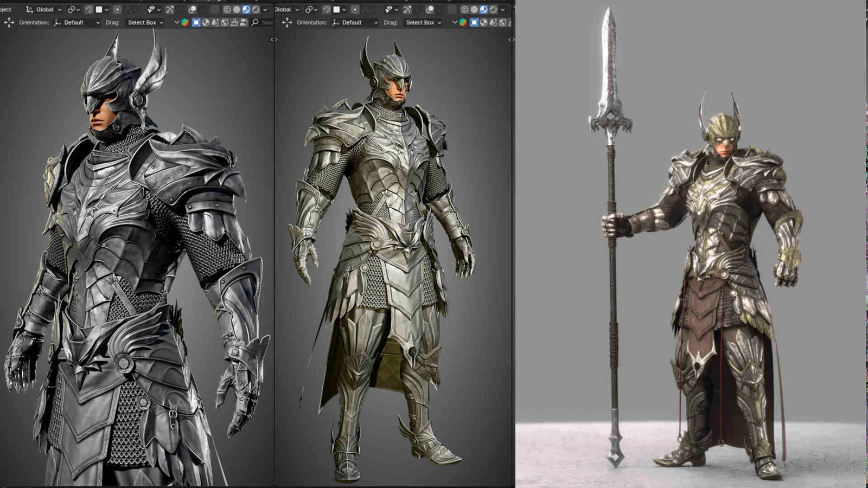868x488 pixels.
Task: Open shading options arrow in middle viewport
Action: click(x=502, y=9)
